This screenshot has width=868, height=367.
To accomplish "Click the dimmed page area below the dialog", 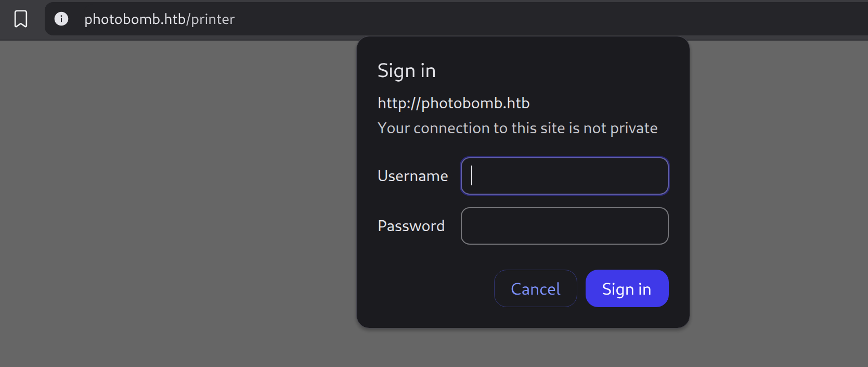I will [523, 349].
